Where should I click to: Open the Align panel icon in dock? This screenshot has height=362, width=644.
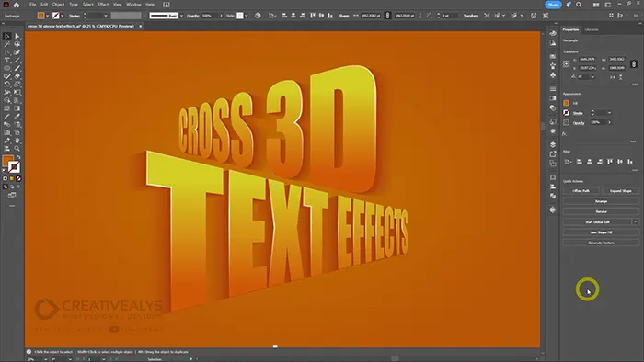point(553,187)
